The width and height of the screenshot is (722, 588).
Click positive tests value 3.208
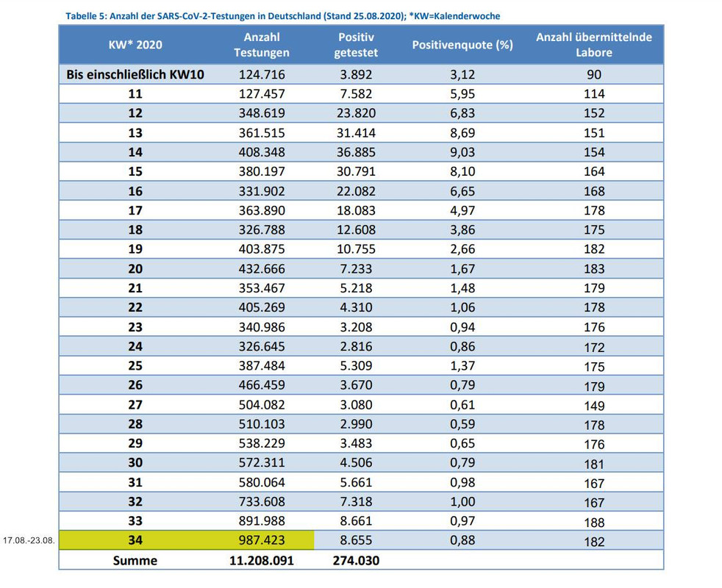click(x=356, y=327)
